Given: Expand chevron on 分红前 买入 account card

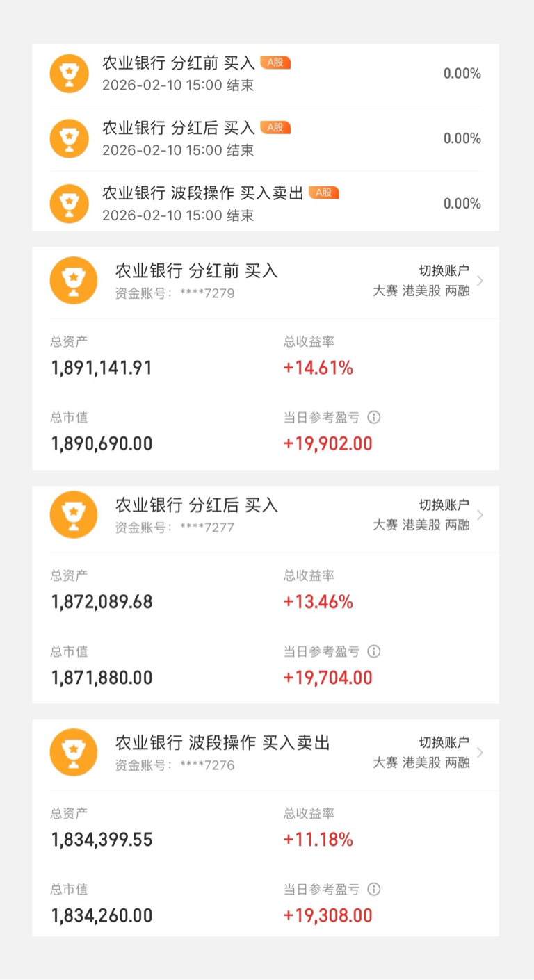Looking at the screenshot, I should (480, 281).
